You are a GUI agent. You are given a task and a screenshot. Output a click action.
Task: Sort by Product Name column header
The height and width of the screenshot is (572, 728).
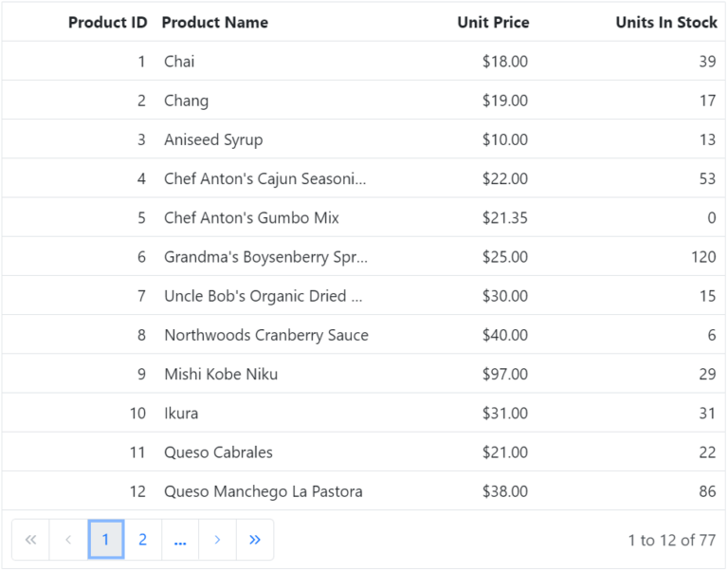pyautogui.click(x=215, y=22)
